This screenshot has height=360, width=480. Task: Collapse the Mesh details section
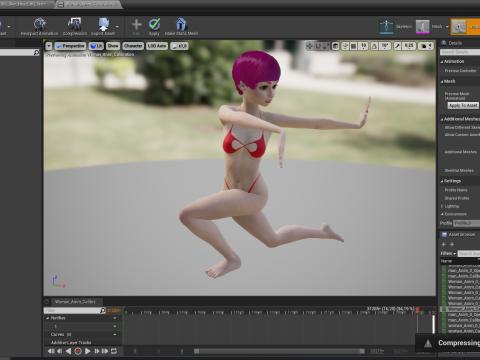442,81
